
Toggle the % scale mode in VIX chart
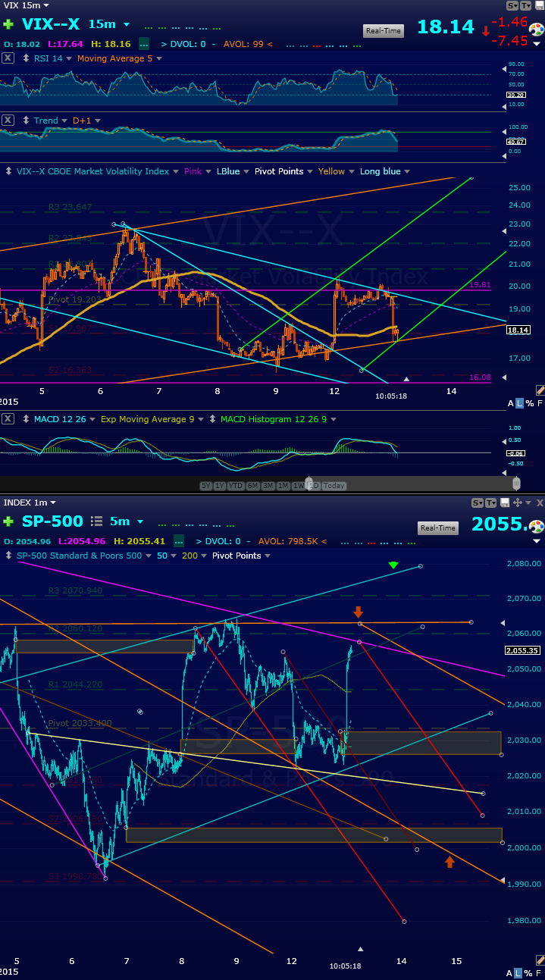coord(529,403)
